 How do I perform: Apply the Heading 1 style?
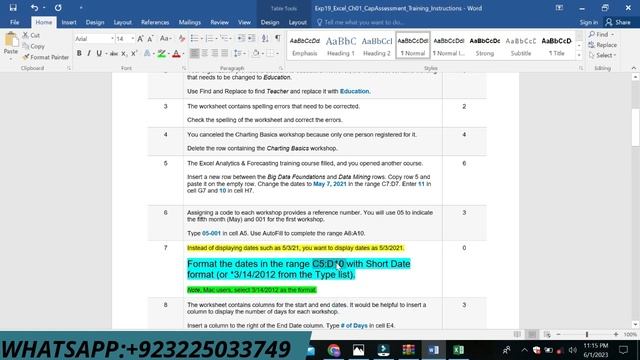pos(340,46)
